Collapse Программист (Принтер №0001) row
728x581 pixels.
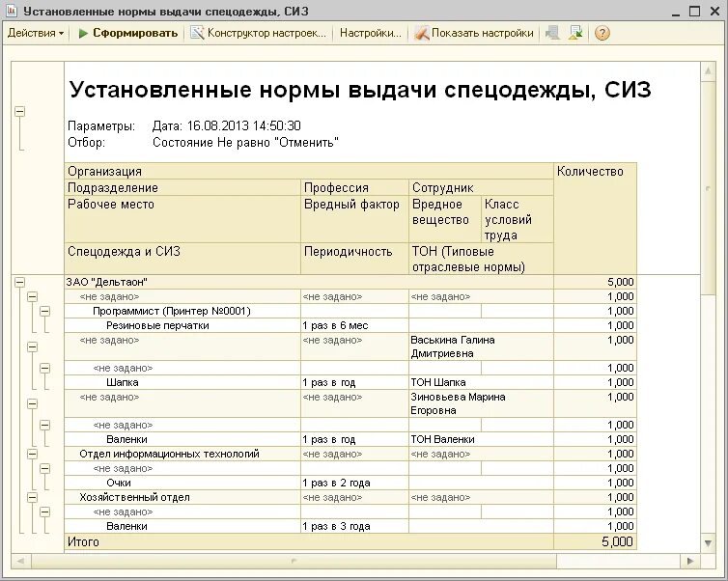(x=44, y=311)
